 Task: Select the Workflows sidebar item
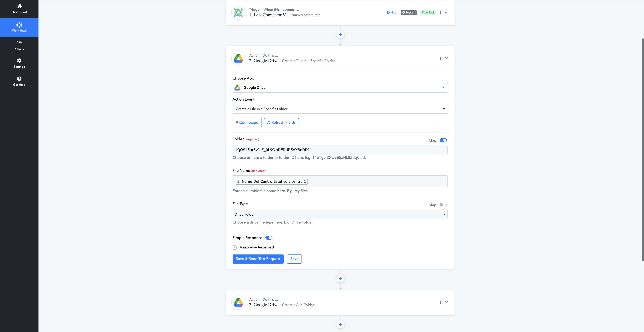click(x=19, y=27)
